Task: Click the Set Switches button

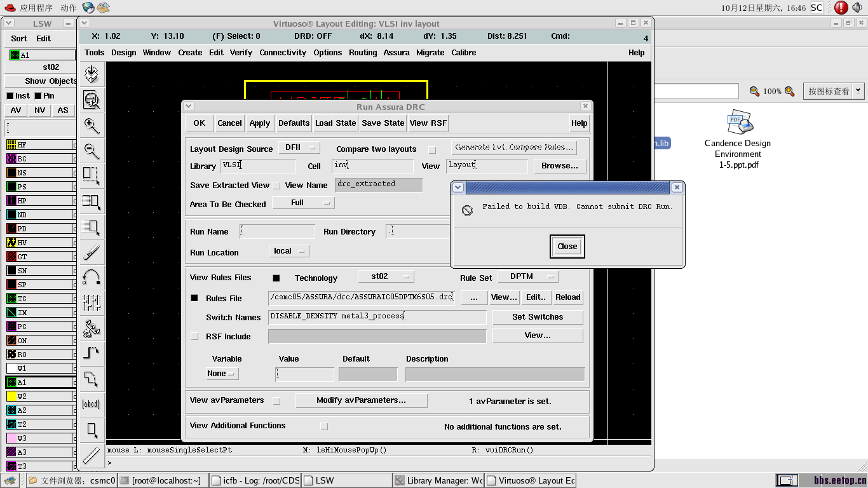Action: (x=537, y=317)
